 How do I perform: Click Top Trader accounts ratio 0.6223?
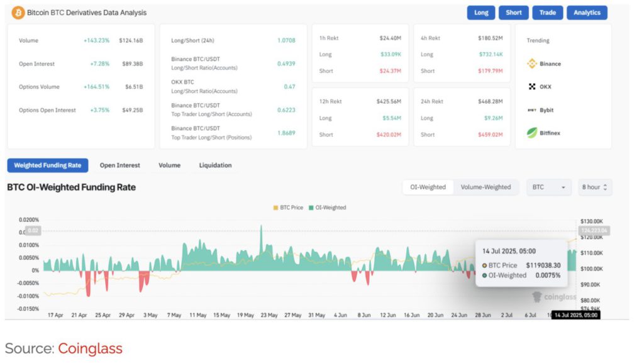[286, 110]
